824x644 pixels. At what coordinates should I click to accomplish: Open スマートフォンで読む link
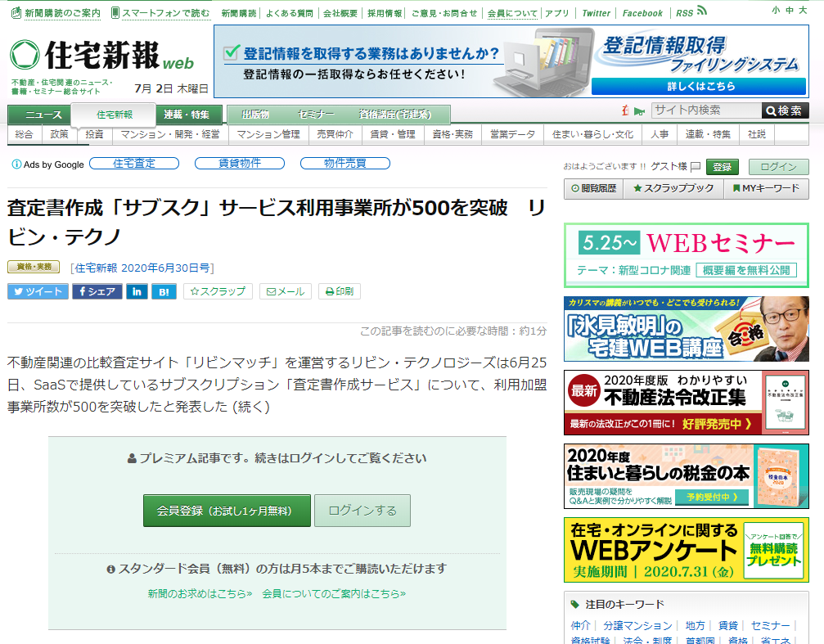tap(160, 12)
